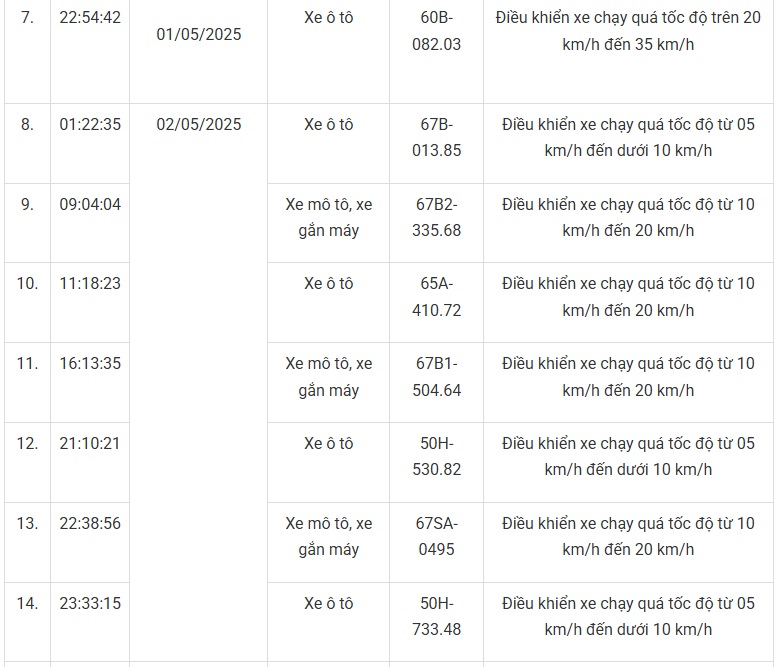Select license plate 50H-530.82

tap(436, 456)
